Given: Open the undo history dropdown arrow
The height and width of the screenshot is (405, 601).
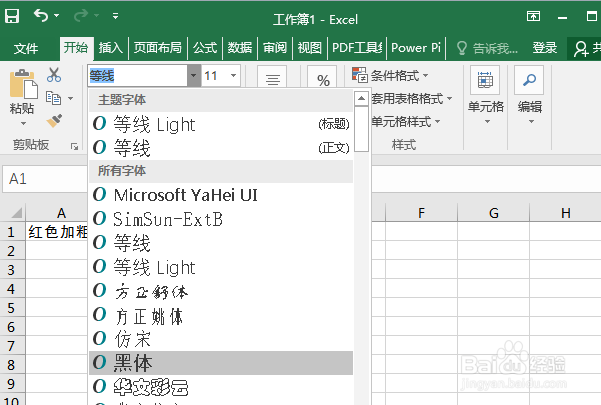Looking at the screenshot, I should tap(56, 16).
